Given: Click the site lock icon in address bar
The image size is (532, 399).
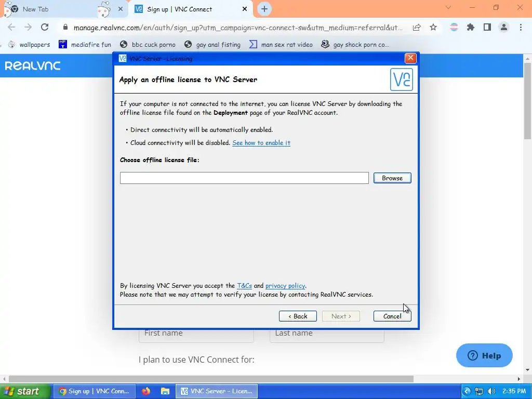Looking at the screenshot, I should 65,27.
